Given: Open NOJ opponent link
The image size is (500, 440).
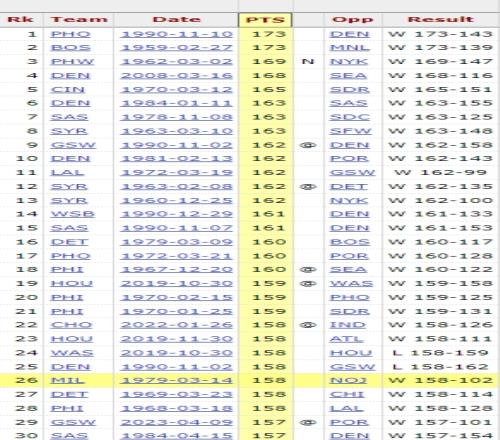Looking at the screenshot, I should tap(349, 380).
